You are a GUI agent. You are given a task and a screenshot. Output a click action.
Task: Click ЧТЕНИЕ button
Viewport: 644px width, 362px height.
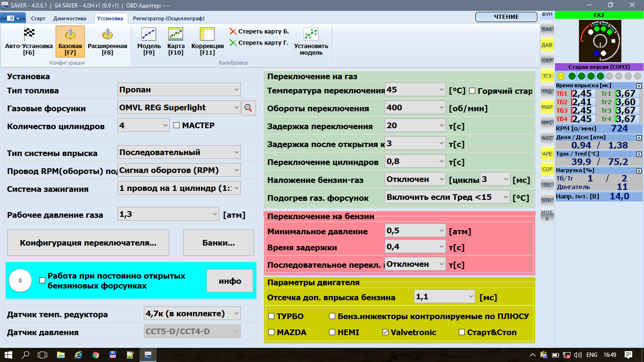506,17
